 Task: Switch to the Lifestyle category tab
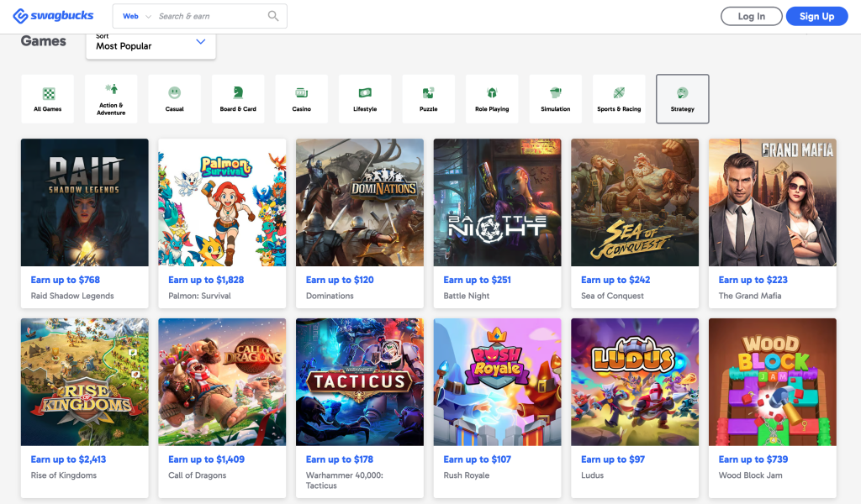click(x=365, y=99)
